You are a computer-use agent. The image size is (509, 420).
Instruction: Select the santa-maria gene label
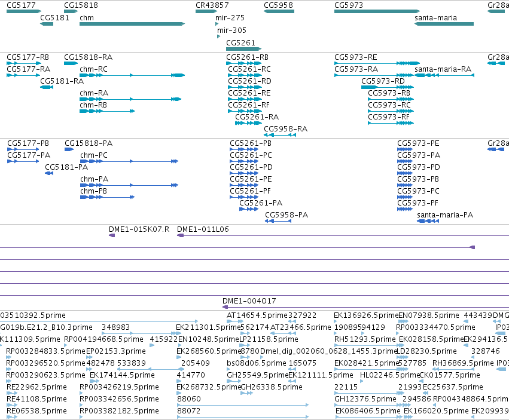435,18
